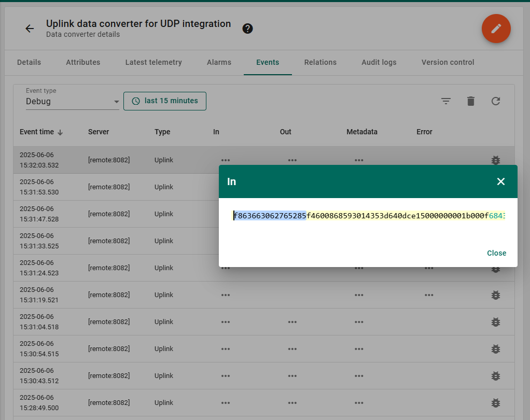
Task: Open Error details for 15:31:19.521 event
Action: tap(429, 295)
